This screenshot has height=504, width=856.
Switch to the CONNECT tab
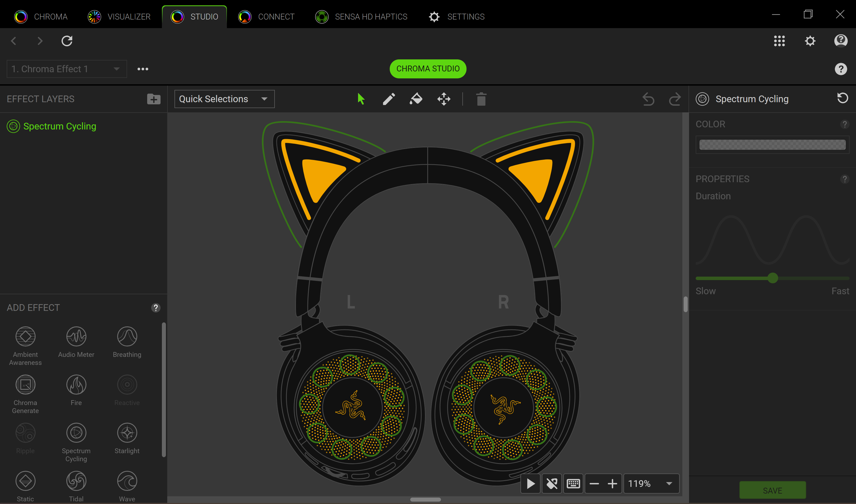coord(266,17)
